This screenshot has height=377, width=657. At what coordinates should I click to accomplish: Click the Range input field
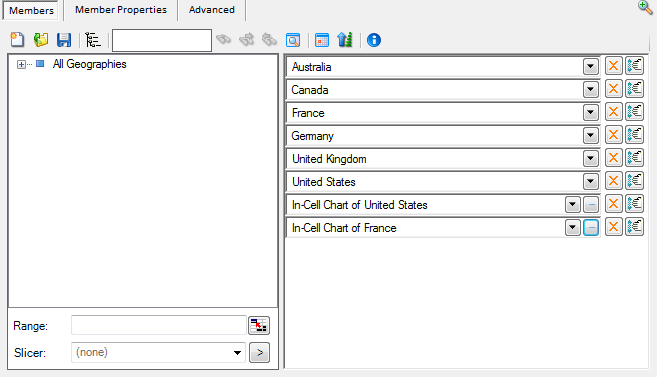pos(158,325)
